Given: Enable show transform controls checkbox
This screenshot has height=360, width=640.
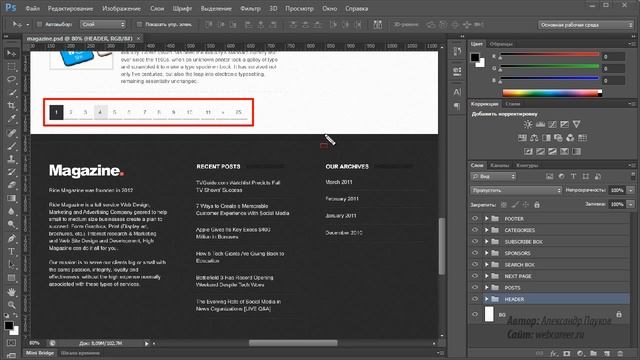Looking at the screenshot, I should tap(139, 24).
